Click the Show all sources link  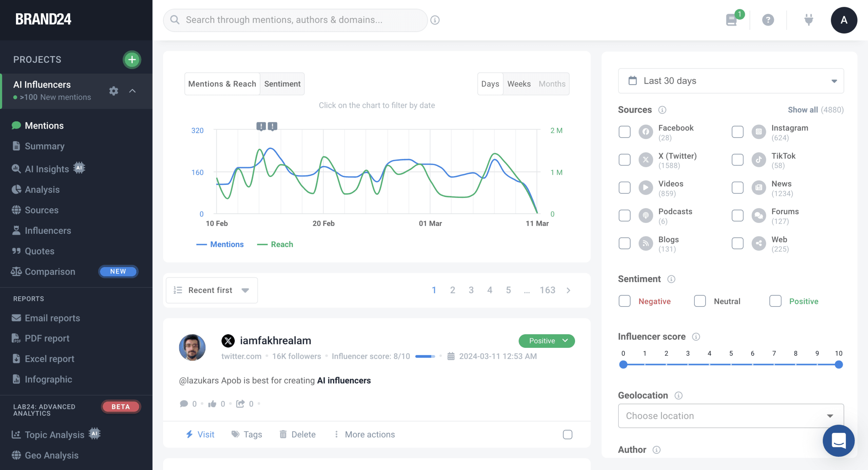pyautogui.click(x=803, y=110)
